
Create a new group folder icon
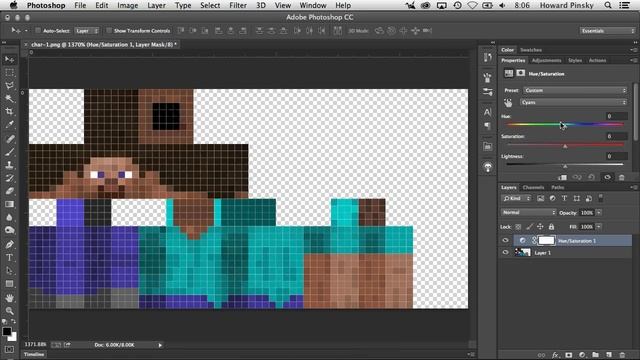[x=596, y=355]
